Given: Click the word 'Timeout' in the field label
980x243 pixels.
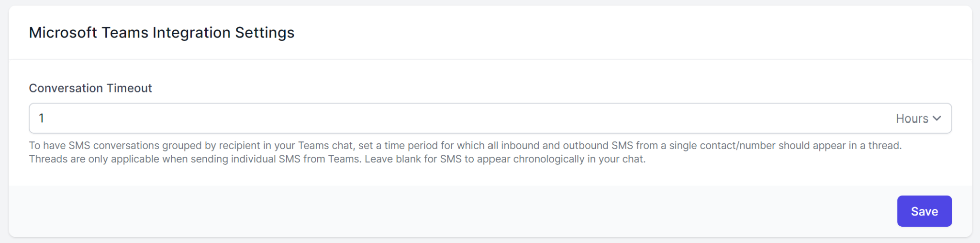Looking at the screenshot, I should tap(129, 88).
